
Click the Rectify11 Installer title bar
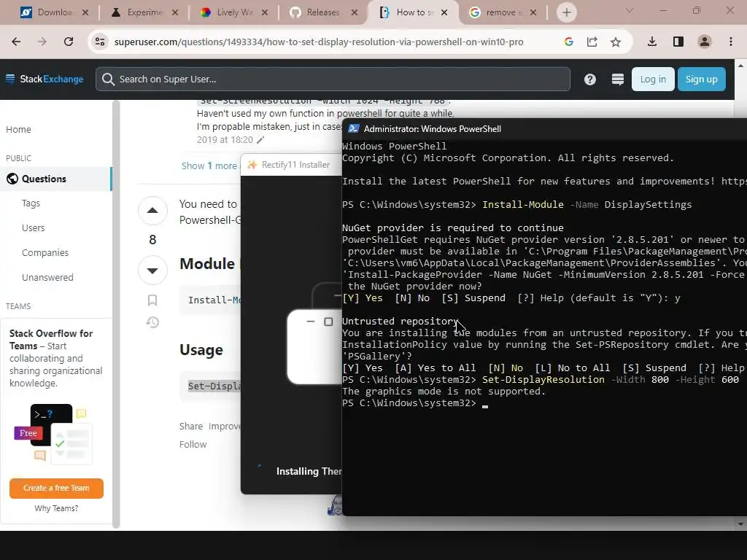(x=292, y=165)
